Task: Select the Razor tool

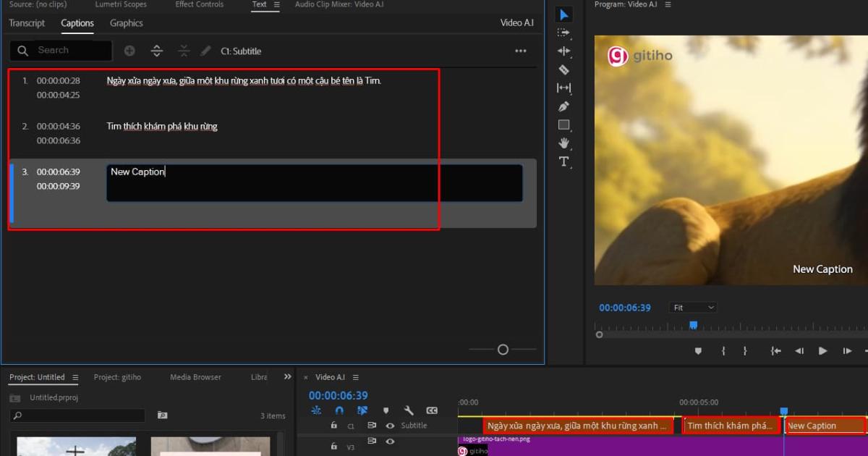Action: (564, 69)
